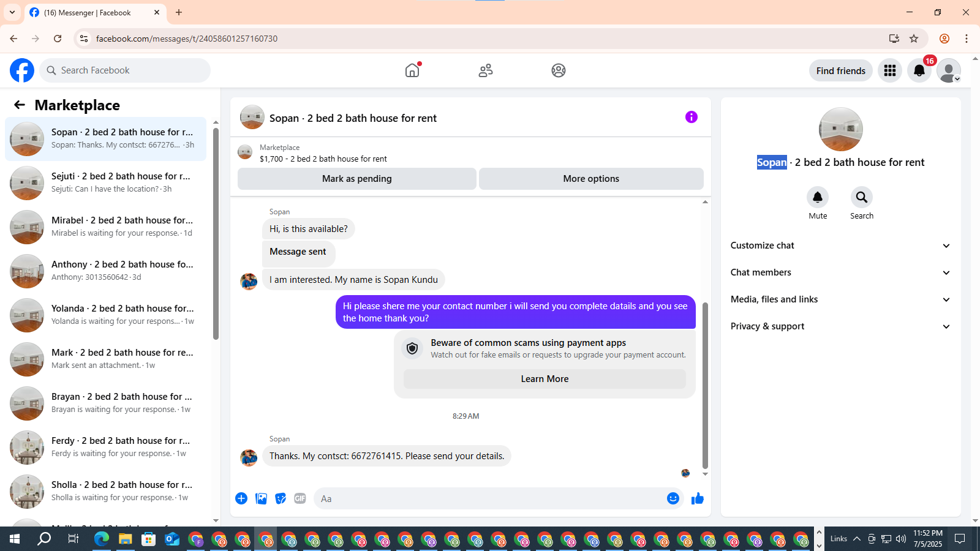Open Marketplace listing $1,700 link
The image size is (980, 551).
tap(323, 159)
